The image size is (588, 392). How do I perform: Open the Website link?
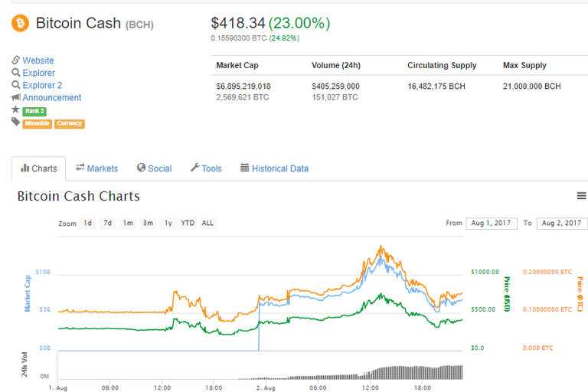(x=38, y=60)
